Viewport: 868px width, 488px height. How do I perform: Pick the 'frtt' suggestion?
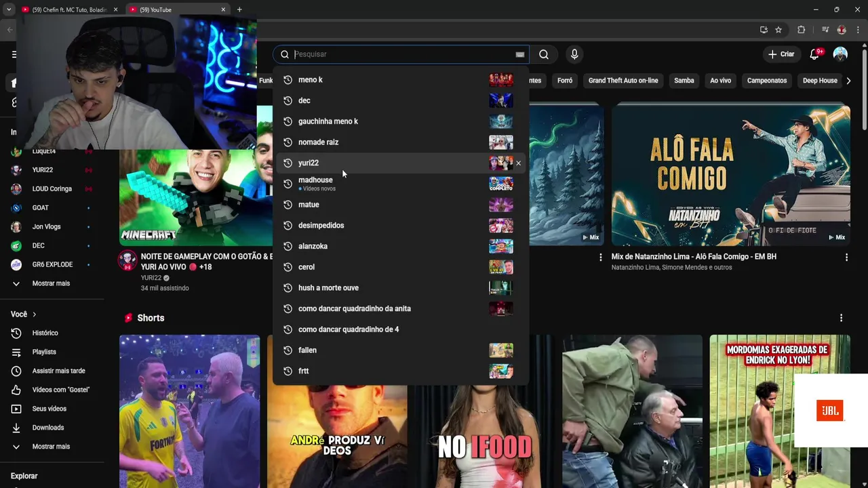pyautogui.click(x=401, y=371)
